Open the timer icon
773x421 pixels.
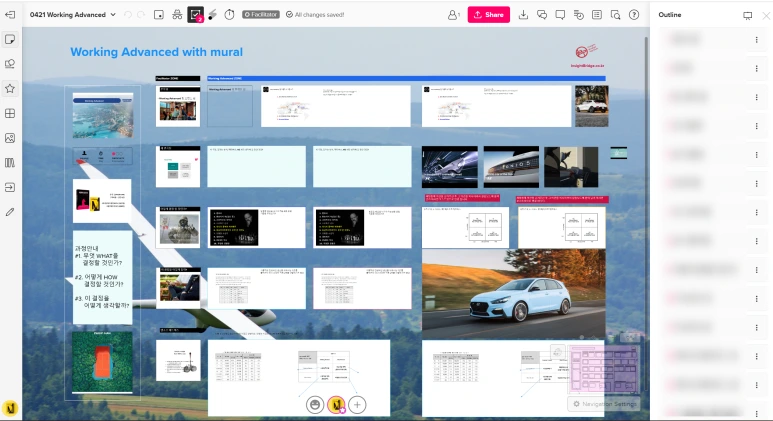click(x=229, y=15)
